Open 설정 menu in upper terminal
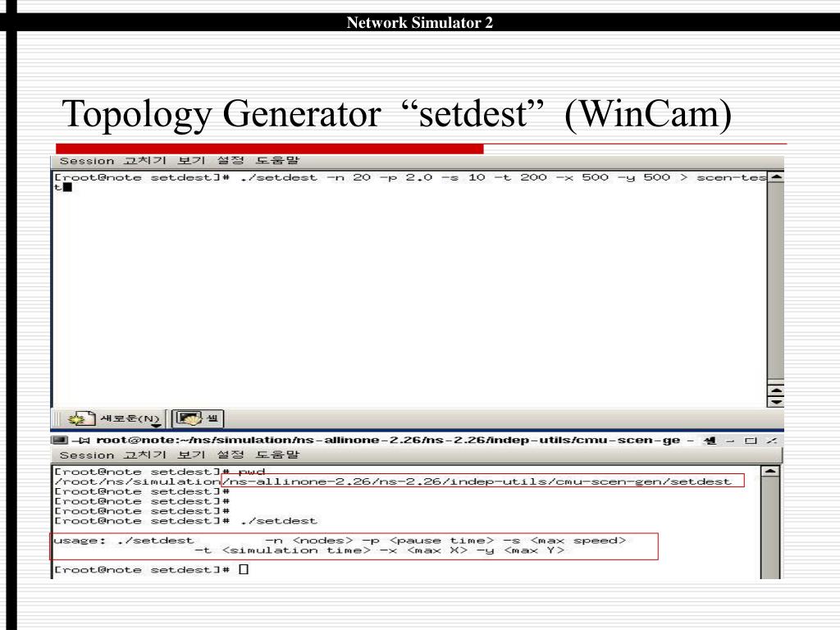The width and height of the screenshot is (840, 630). (x=231, y=161)
